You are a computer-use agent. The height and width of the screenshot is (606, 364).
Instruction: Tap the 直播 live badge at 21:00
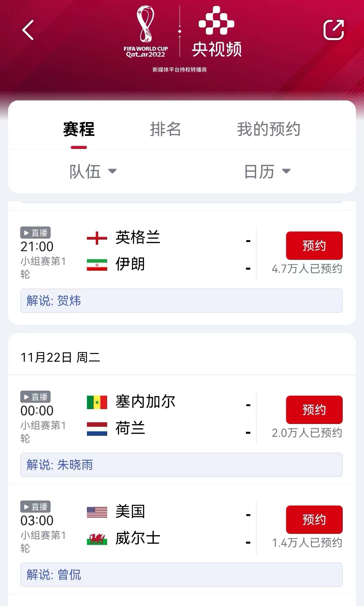(x=35, y=233)
